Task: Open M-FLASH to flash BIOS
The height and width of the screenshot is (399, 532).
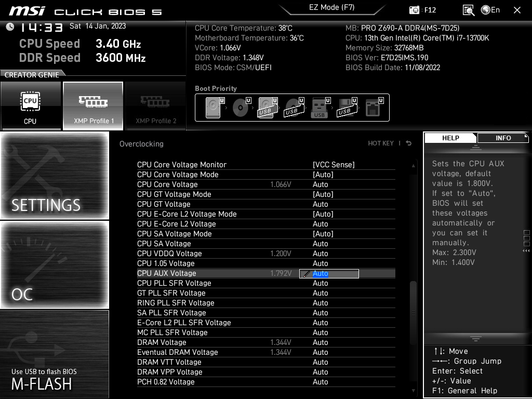Action: coord(55,354)
